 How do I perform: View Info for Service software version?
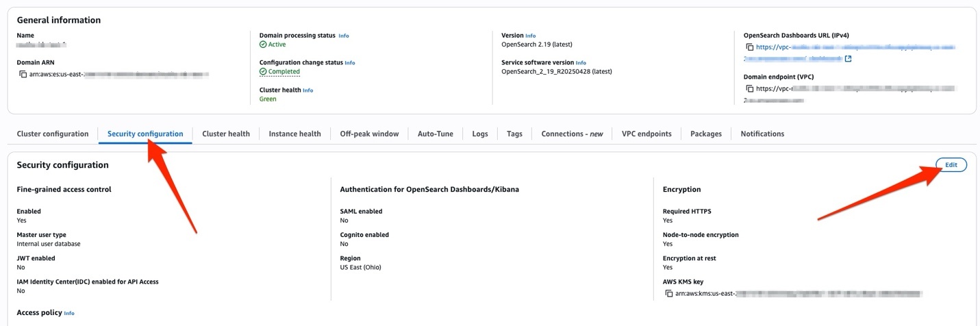pos(581,63)
